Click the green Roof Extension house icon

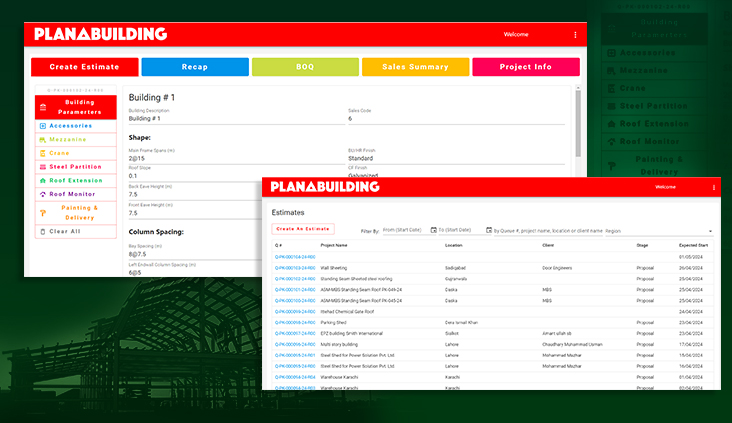[43, 180]
